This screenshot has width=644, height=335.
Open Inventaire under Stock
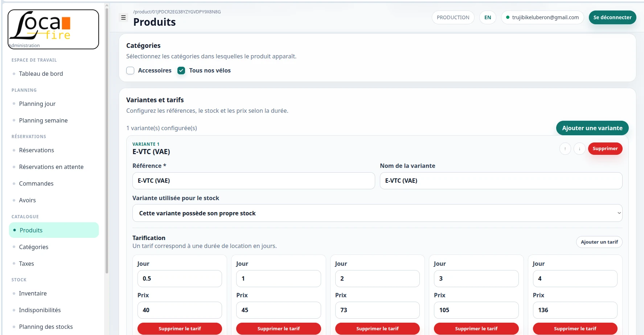click(x=33, y=293)
